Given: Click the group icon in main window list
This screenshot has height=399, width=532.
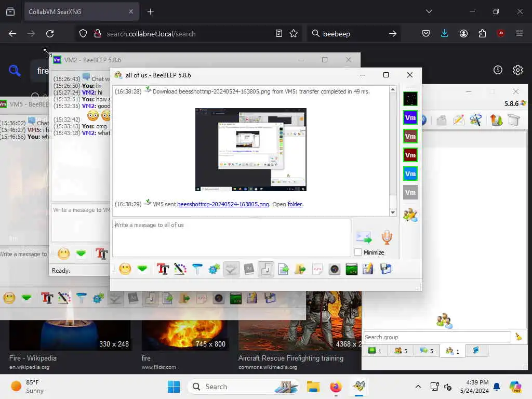Looking at the screenshot, I should 444,321.
